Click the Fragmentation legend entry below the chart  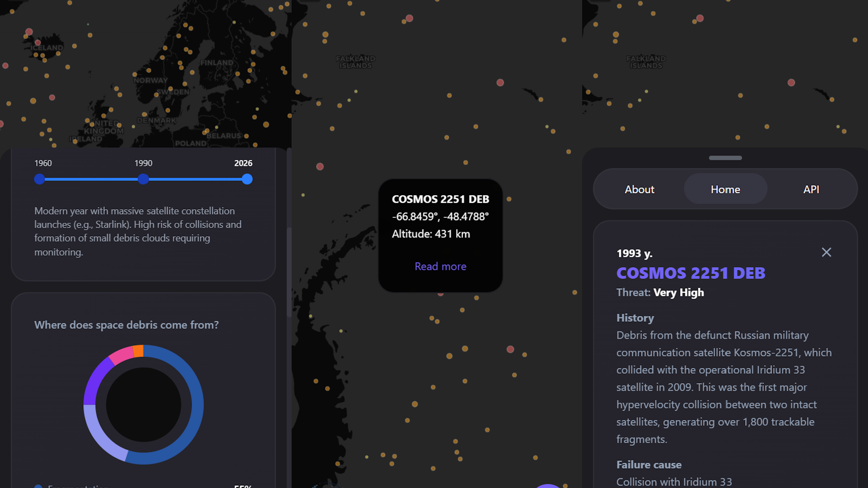coord(78,486)
